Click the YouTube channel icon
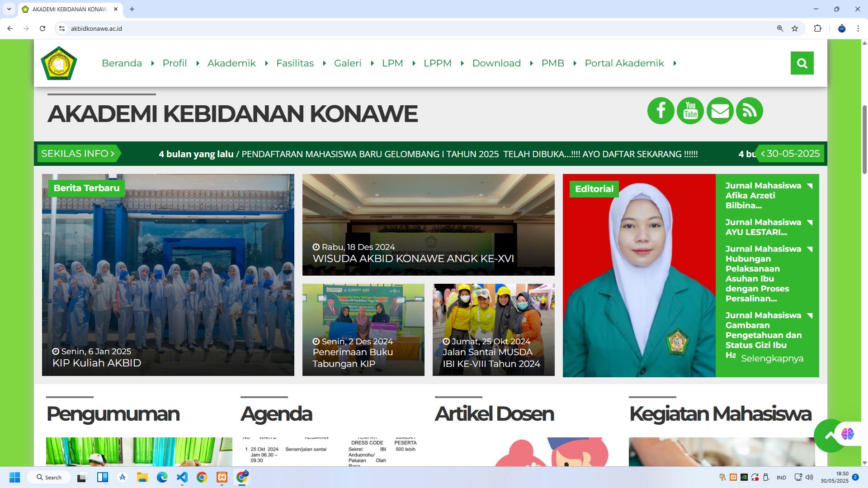868x488 pixels. [690, 110]
